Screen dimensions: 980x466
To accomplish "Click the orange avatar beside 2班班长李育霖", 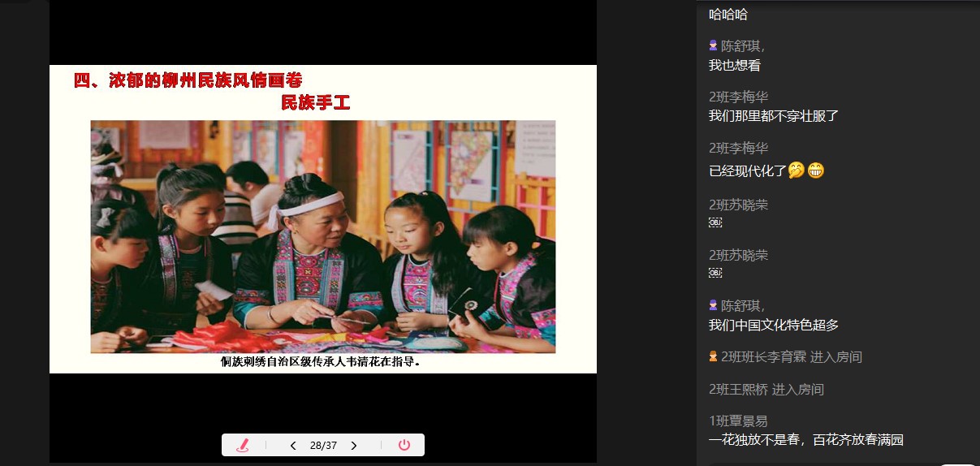I will coord(714,356).
